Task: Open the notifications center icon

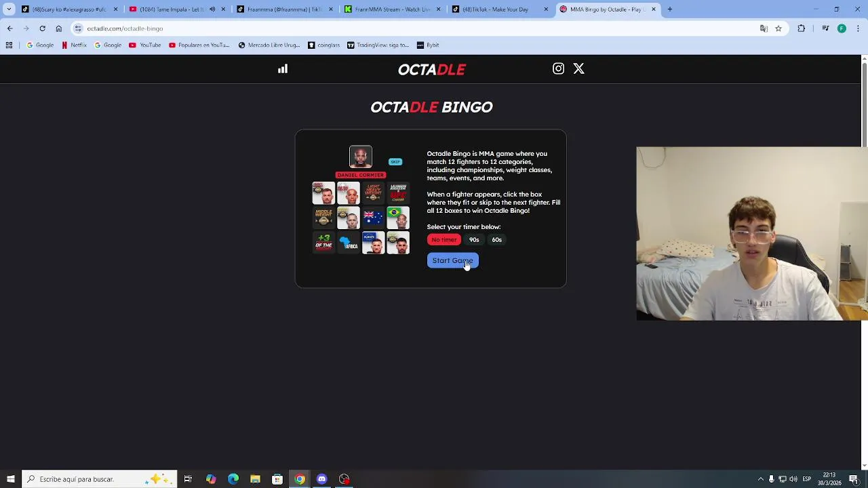Action: click(854, 479)
